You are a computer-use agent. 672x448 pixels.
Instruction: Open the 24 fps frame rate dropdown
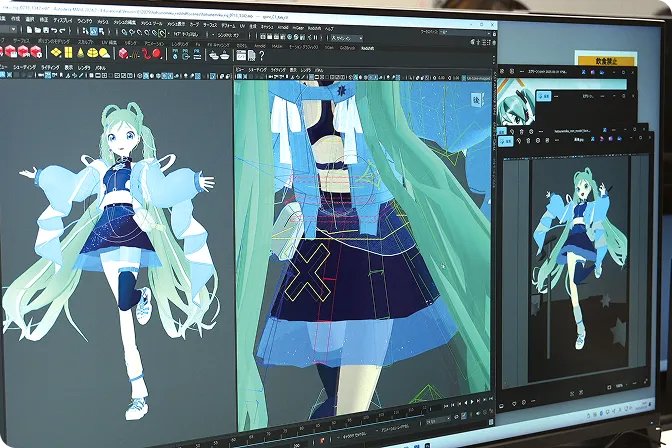438,420
